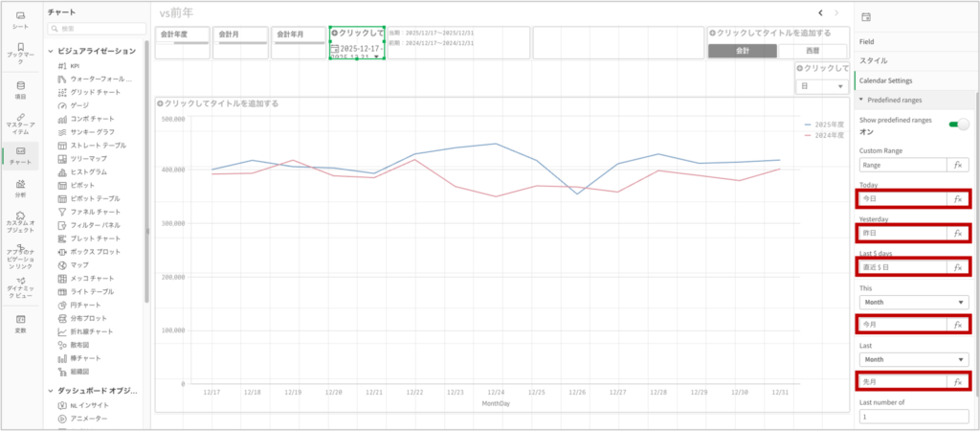
Task: Open the シート panel in left sidebar
Action: (20, 20)
